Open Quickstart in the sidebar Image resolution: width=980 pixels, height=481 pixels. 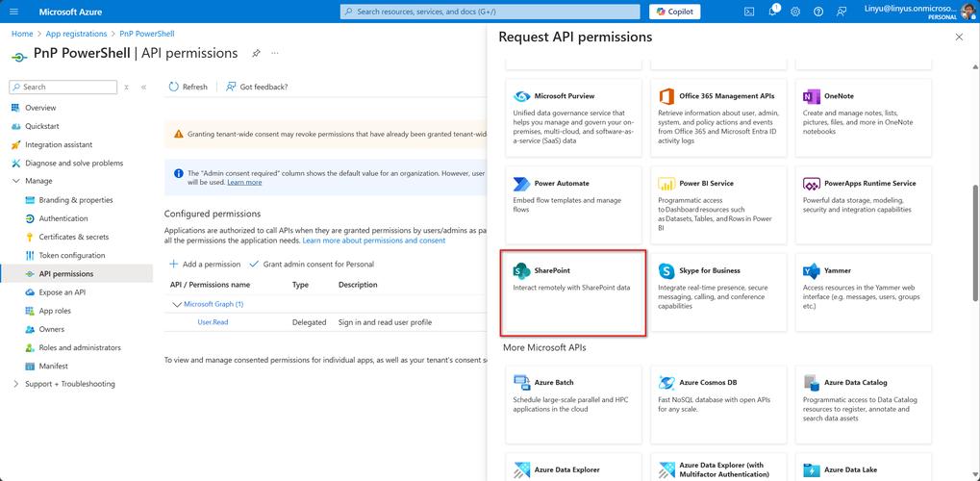pos(42,126)
